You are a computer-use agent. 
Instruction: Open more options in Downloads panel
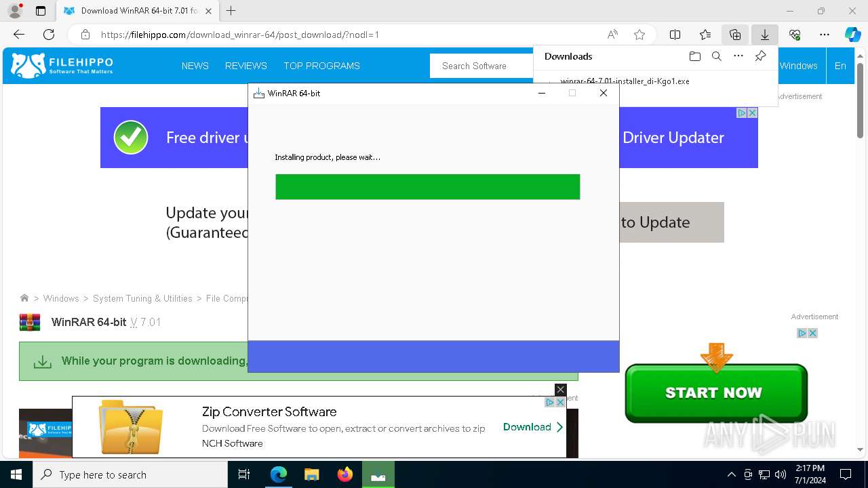[738, 56]
